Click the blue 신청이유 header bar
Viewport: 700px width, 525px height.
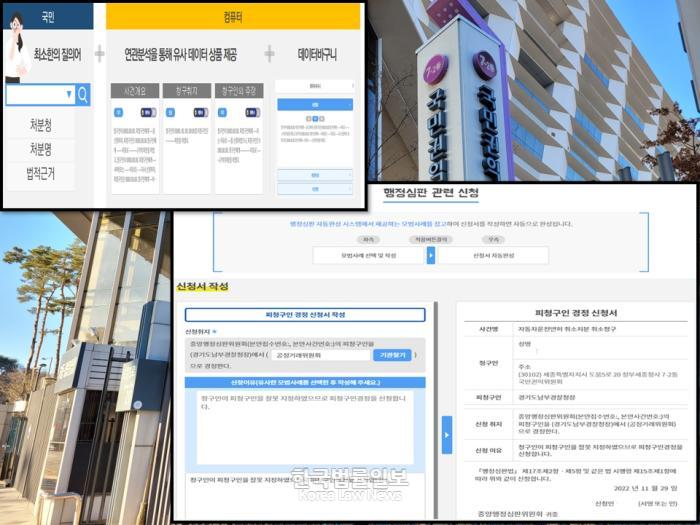coord(305,383)
